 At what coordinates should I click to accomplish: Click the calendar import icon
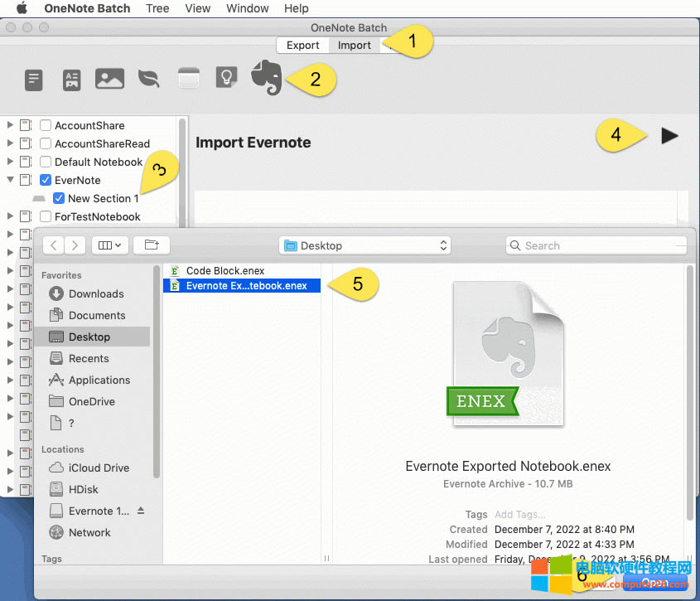[188, 77]
